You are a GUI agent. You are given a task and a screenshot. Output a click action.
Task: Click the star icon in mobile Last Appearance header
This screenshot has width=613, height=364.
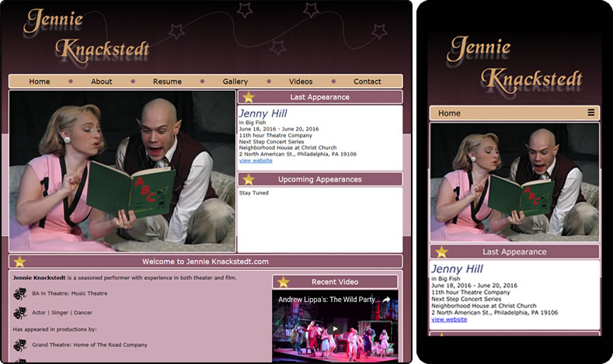[x=441, y=251]
